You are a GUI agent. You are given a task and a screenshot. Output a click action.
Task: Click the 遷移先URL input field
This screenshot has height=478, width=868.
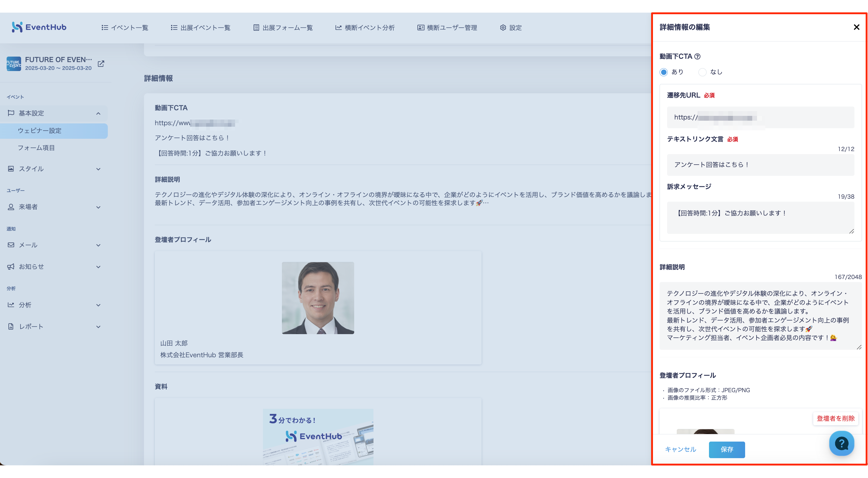coord(760,117)
